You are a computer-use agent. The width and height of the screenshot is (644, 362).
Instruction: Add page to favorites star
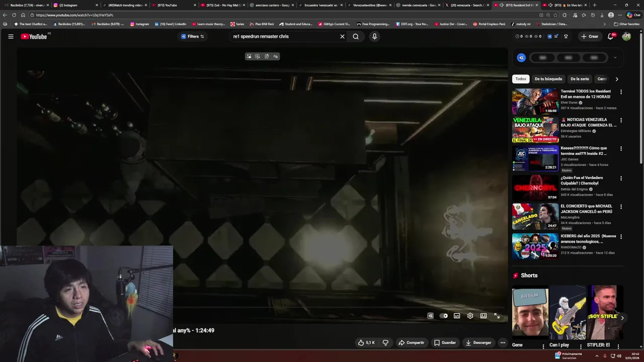coord(556,15)
